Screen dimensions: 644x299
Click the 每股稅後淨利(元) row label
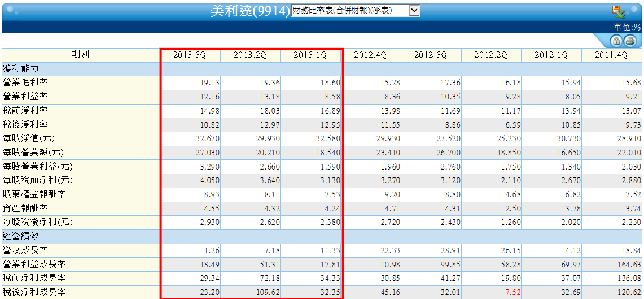[x=37, y=223]
